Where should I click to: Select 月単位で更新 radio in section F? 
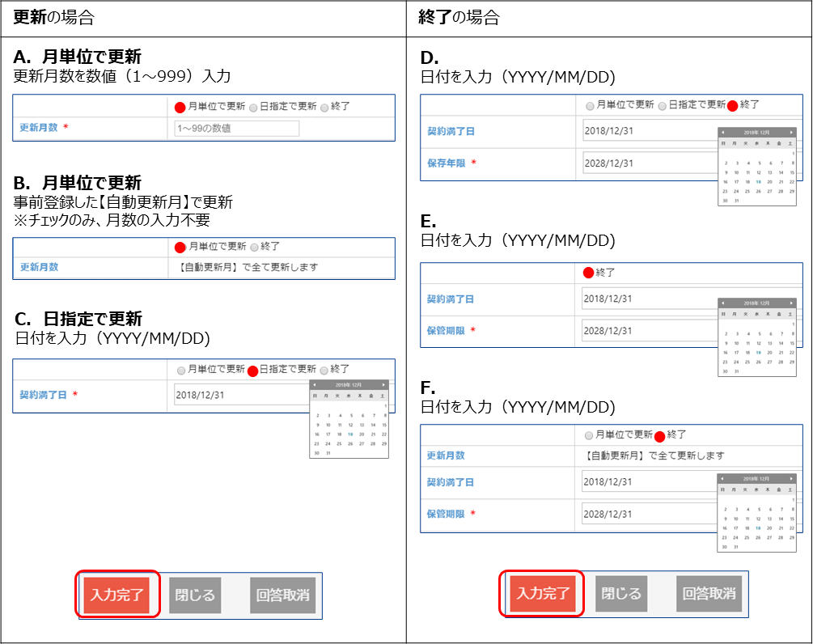pos(588,435)
